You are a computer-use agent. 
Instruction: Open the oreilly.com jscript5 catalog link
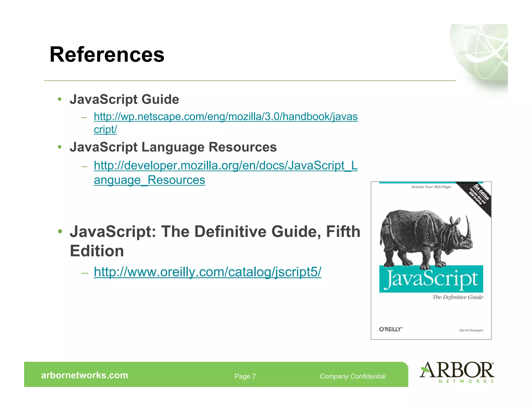click(208, 272)
